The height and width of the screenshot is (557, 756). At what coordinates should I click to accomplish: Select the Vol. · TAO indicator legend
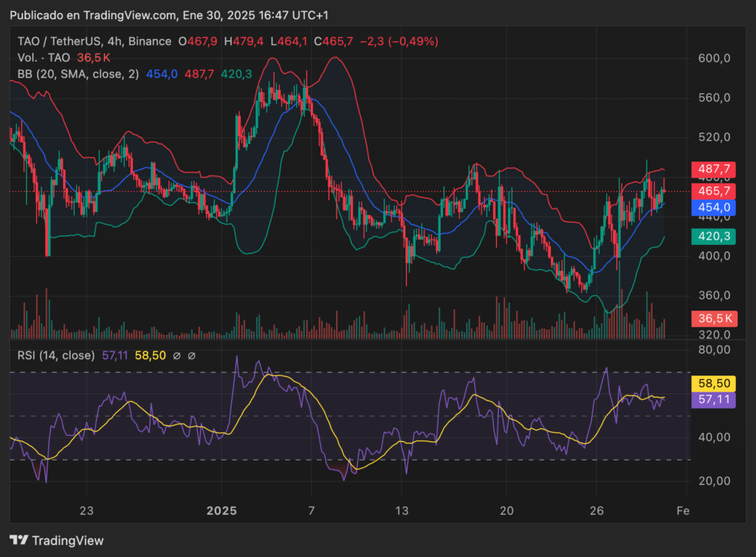click(44, 58)
